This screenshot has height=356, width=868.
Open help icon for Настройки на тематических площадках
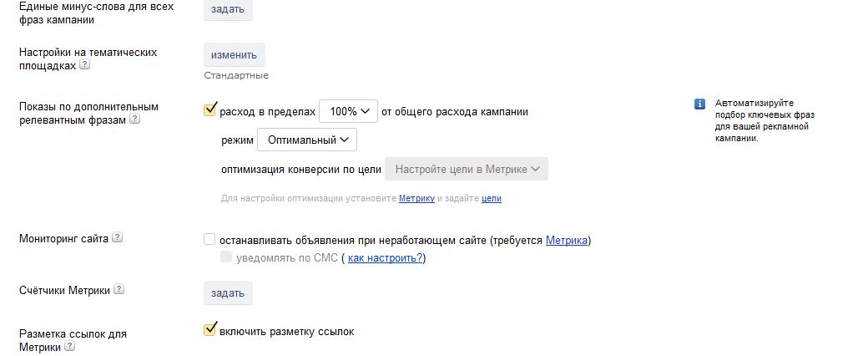pos(85,65)
